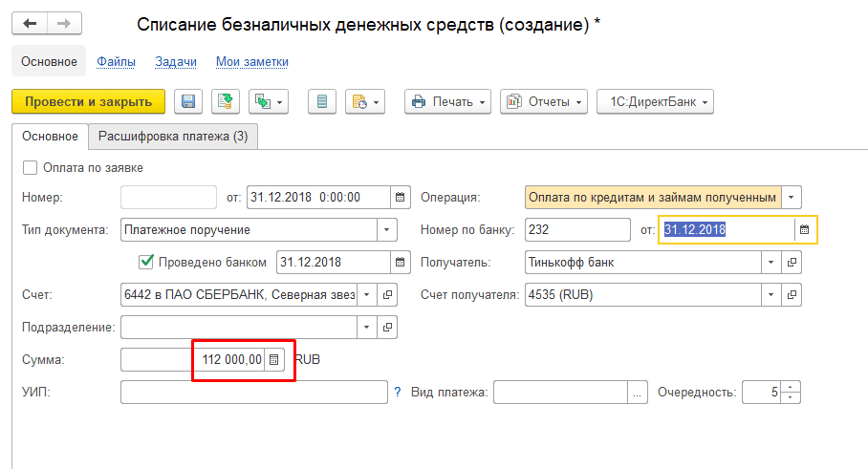Go back with the left arrow button
The image size is (868, 469).
tap(30, 23)
